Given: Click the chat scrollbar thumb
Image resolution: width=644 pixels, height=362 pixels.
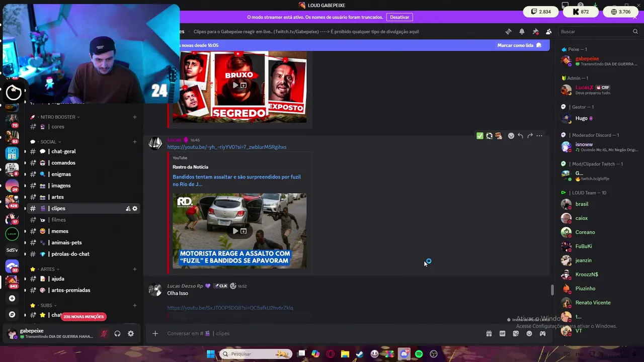Looking at the screenshot, I should click(552, 290).
